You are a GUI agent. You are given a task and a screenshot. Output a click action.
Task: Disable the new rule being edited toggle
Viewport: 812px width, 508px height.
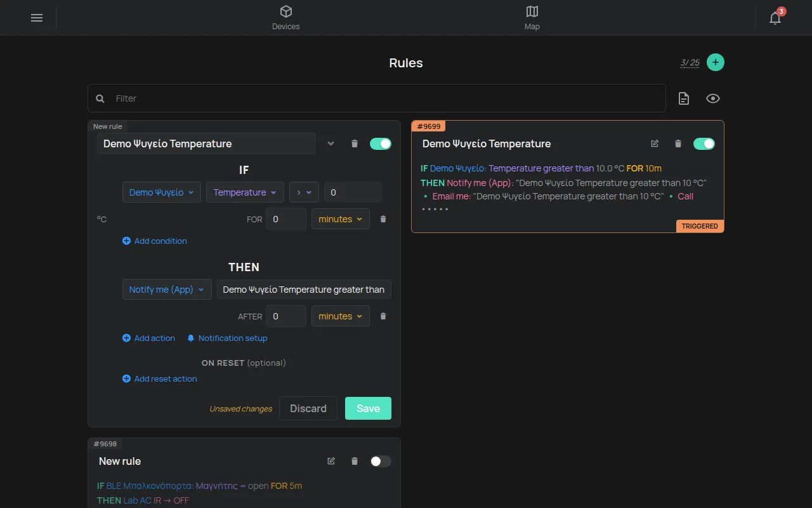coord(381,144)
